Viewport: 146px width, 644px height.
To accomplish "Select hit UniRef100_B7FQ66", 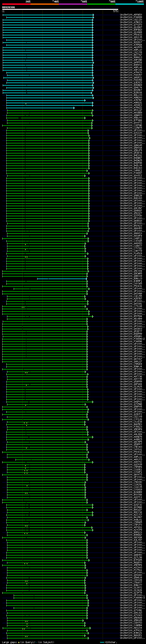I will (131, 120).
